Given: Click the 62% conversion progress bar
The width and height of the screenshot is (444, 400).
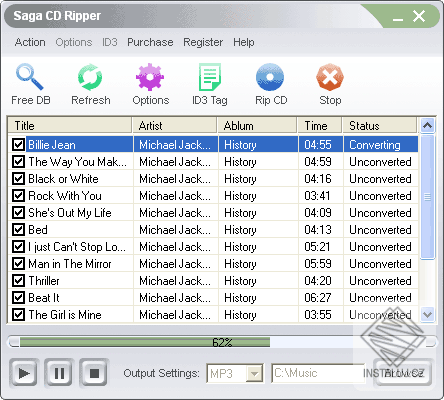Looking at the screenshot, I should (x=222, y=342).
